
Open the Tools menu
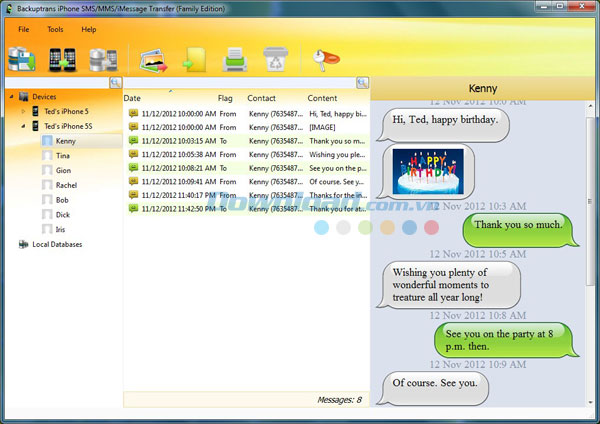click(x=55, y=29)
